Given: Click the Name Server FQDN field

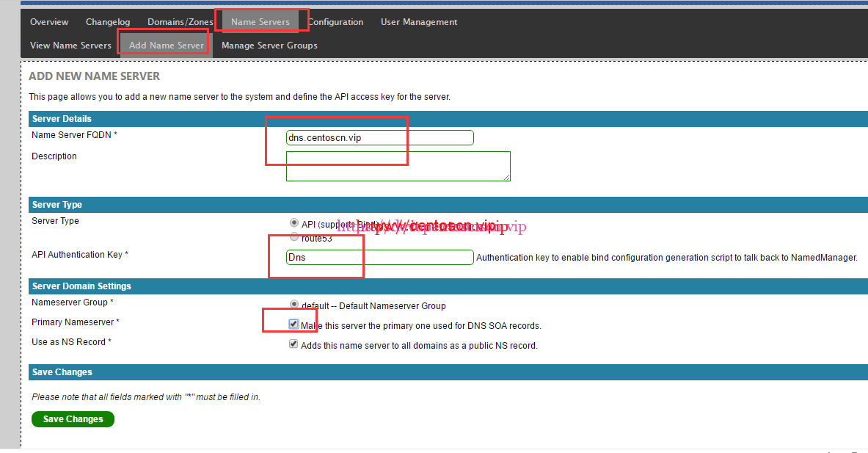Looking at the screenshot, I should [379, 137].
